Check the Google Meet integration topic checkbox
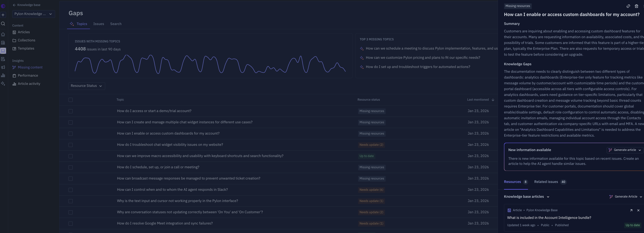The image size is (644, 233). 70,223
